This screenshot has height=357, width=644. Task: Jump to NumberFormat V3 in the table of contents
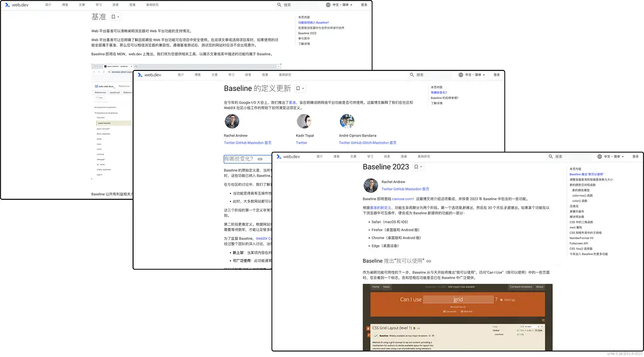coord(581,238)
